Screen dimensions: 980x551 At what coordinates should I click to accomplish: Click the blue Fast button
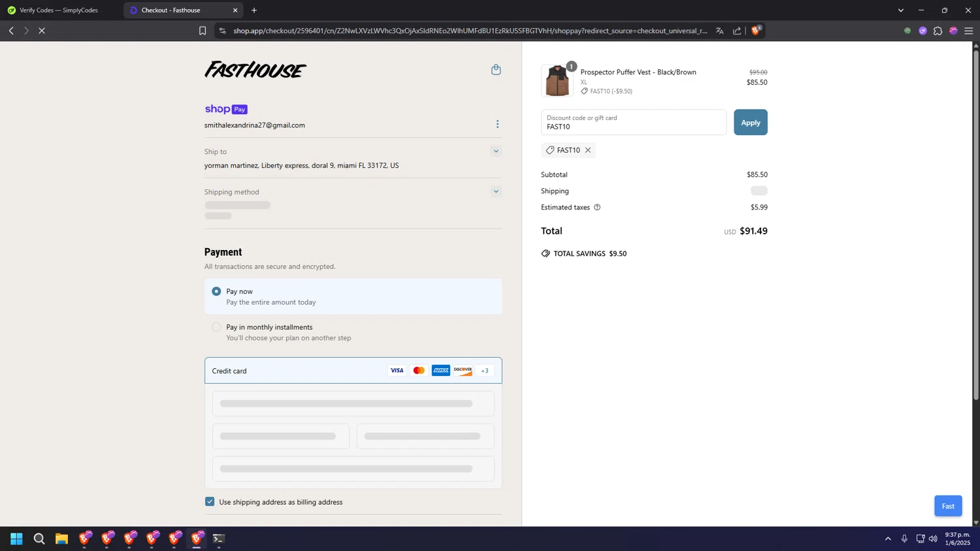[948, 506]
